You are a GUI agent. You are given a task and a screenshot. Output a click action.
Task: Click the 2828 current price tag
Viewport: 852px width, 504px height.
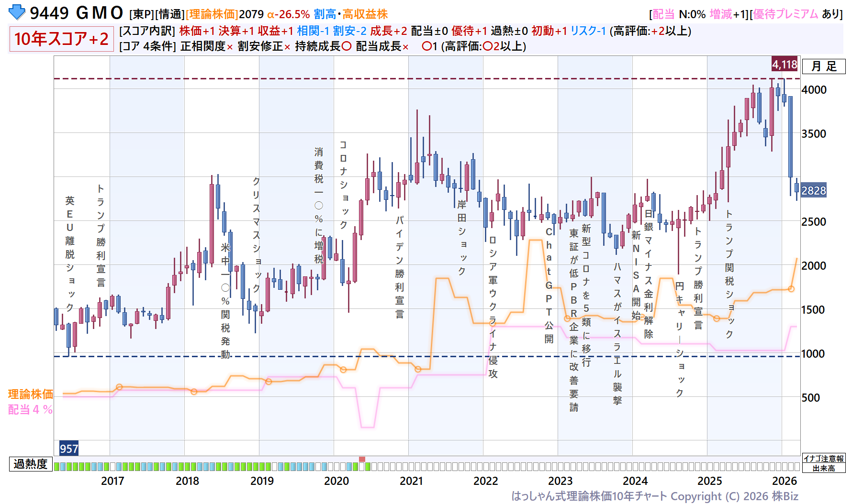pyautogui.click(x=813, y=190)
